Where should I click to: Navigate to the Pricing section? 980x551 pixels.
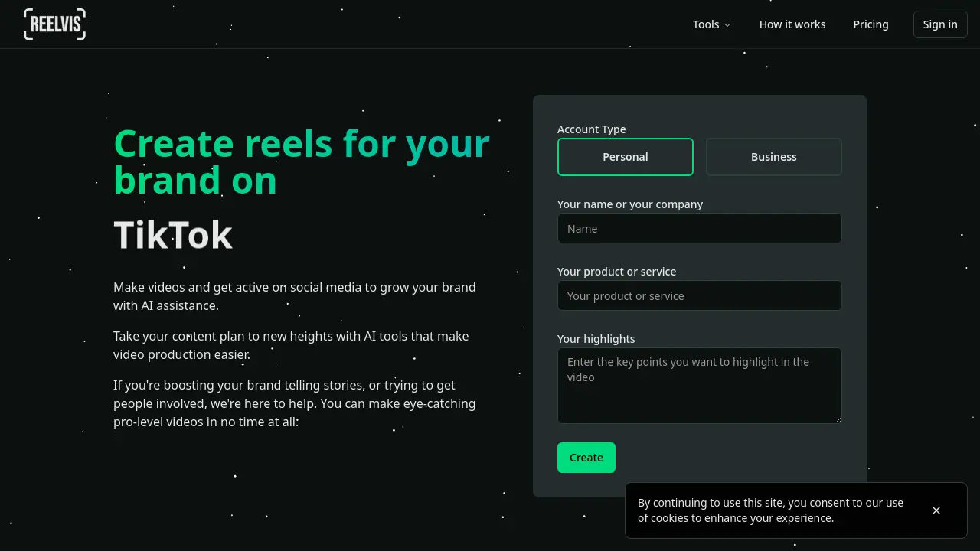tap(871, 24)
